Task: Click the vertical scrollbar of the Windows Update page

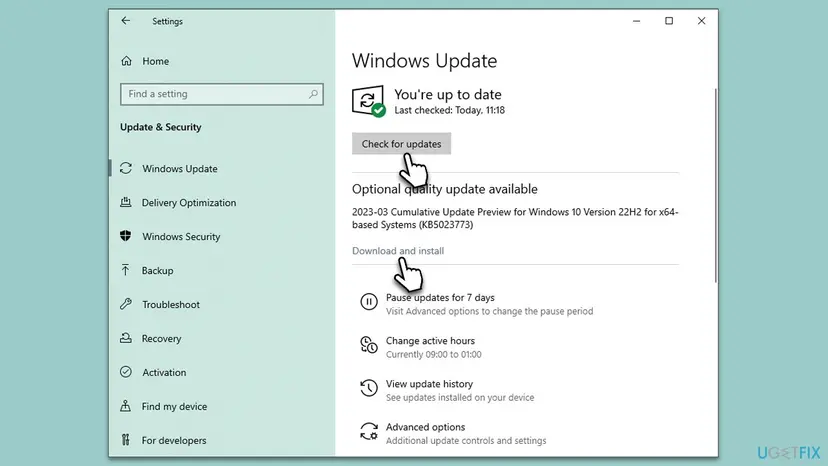Action: coord(716,185)
